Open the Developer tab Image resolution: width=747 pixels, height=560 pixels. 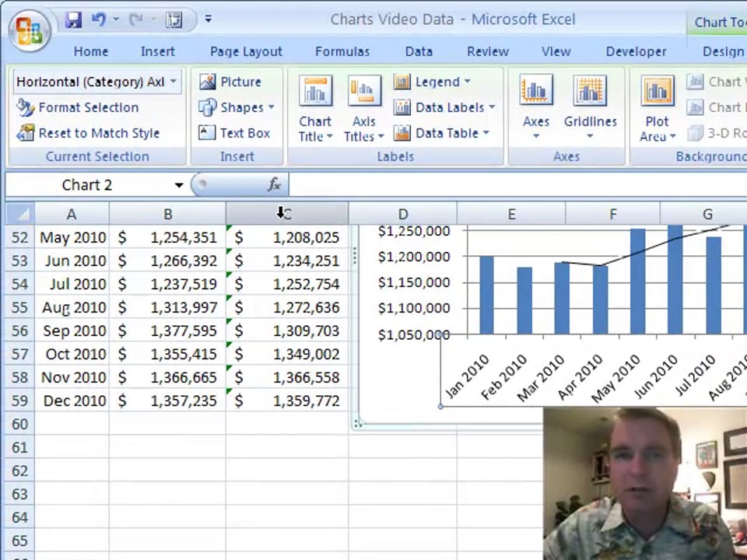tap(636, 51)
